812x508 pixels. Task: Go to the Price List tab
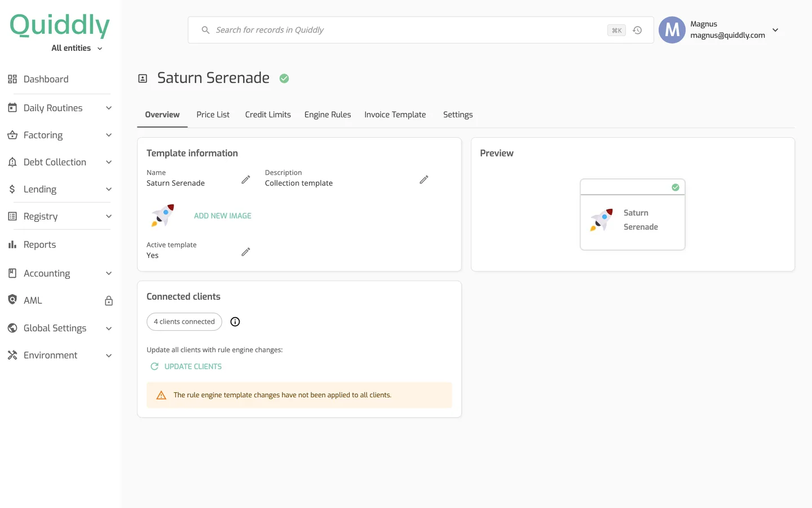(x=213, y=115)
